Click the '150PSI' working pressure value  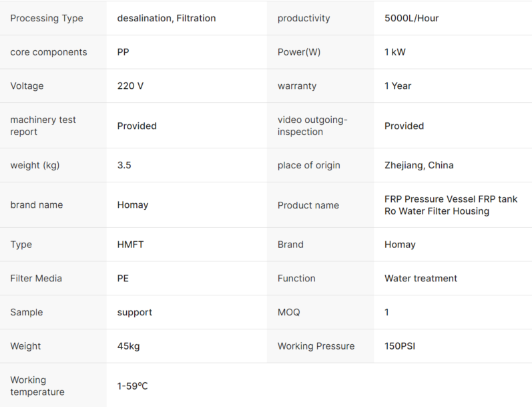coord(401,346)
